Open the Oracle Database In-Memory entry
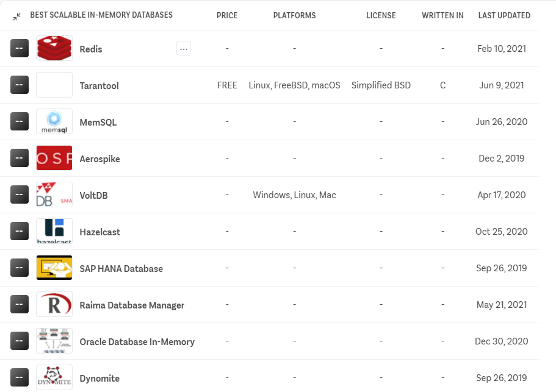556x392 pixels. 137,342
